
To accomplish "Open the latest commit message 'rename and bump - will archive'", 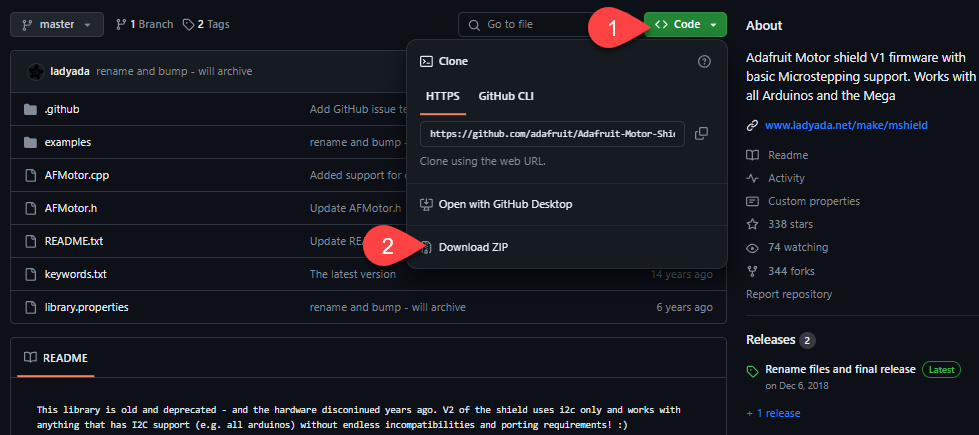I will (174, 71).
